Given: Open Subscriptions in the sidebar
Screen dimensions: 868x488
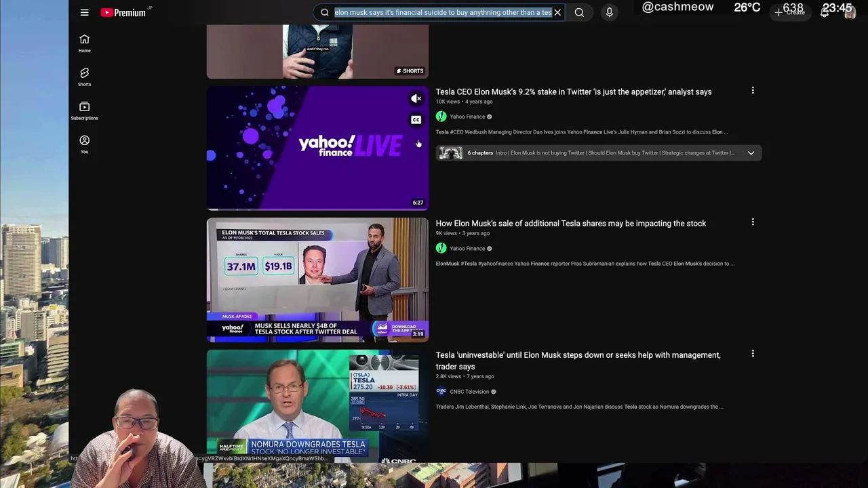Looking at the screenshot, I should click(84, 110).
